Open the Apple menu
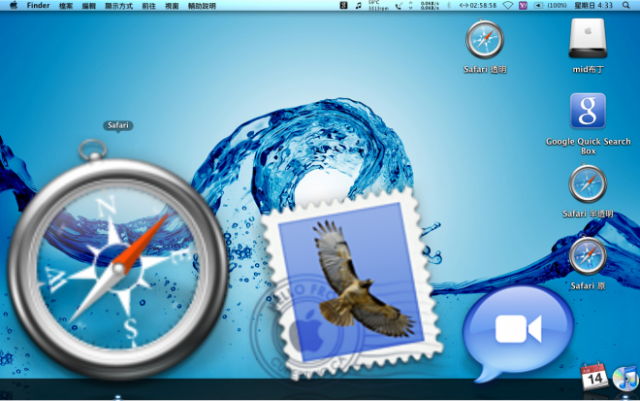 13,5
